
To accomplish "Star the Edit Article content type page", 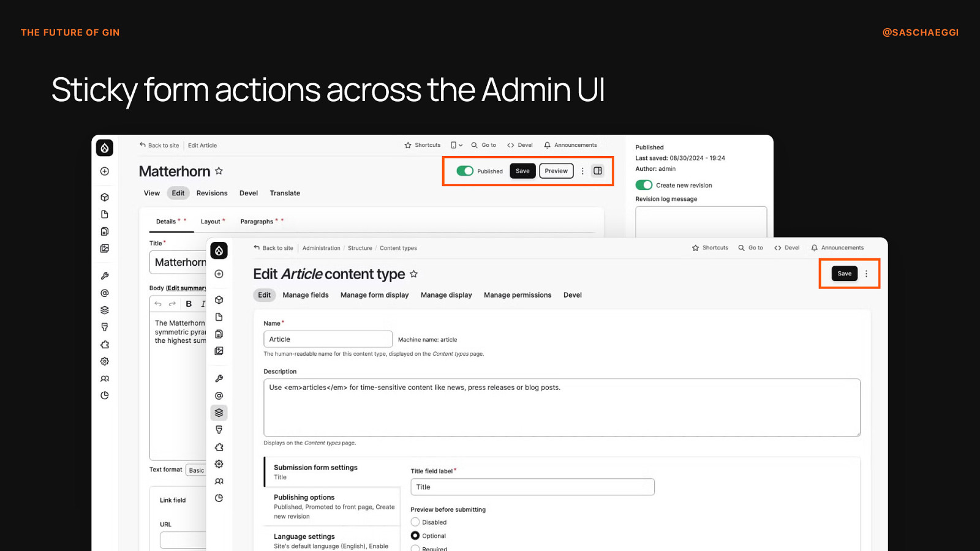I will [x=413, y=274].
